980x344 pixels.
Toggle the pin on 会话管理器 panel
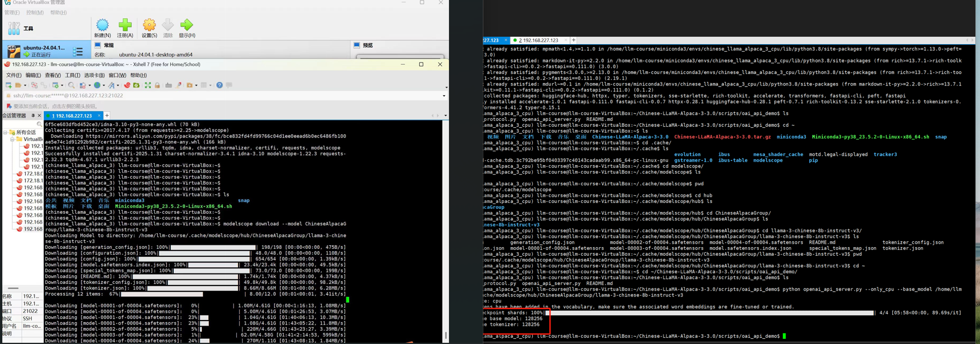tap(33, 116)
